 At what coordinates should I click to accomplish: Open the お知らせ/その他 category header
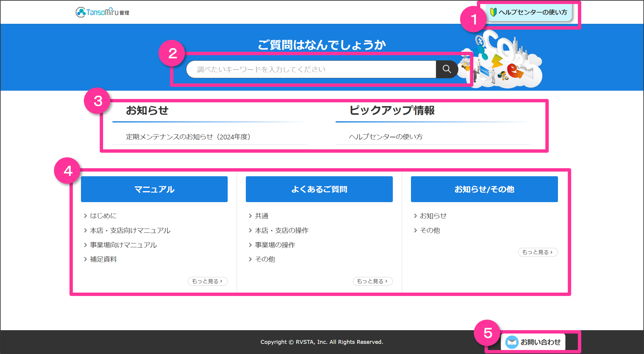pyautogui.click(x=484, y=189)
